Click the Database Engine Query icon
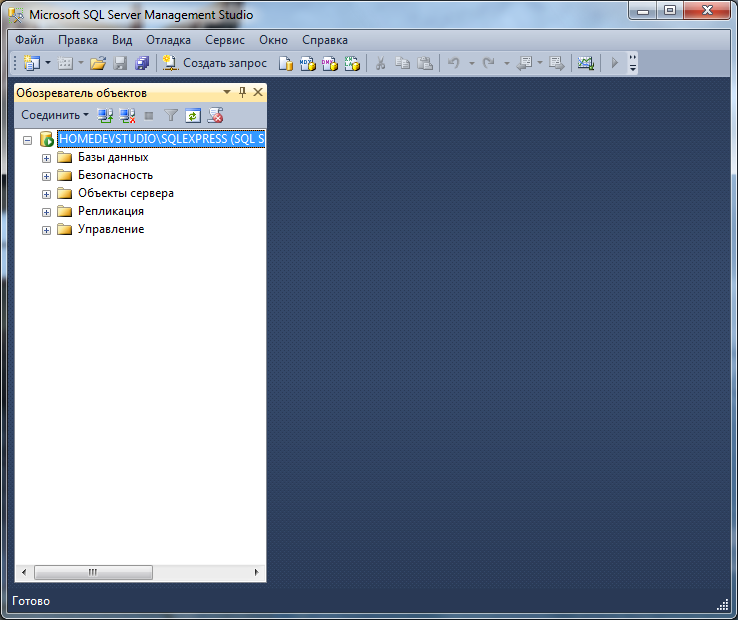Viewport: 738px width, 620px height. 286,63
